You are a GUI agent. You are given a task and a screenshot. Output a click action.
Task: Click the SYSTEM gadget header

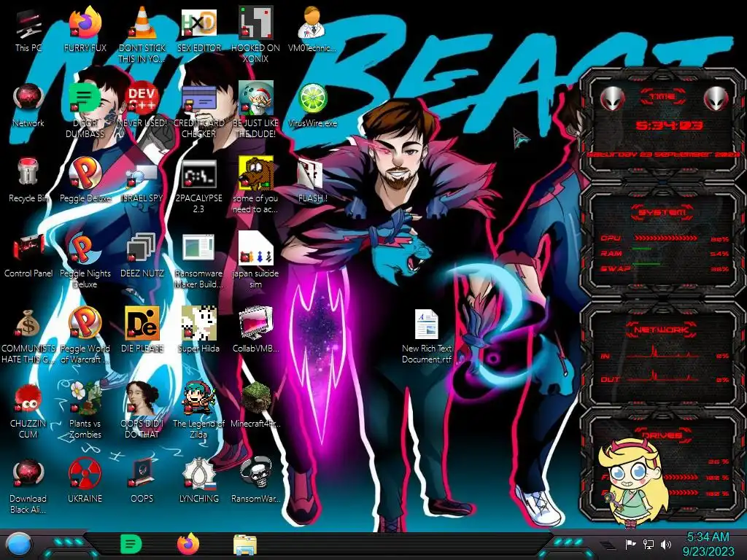click(x=662, y=212)
